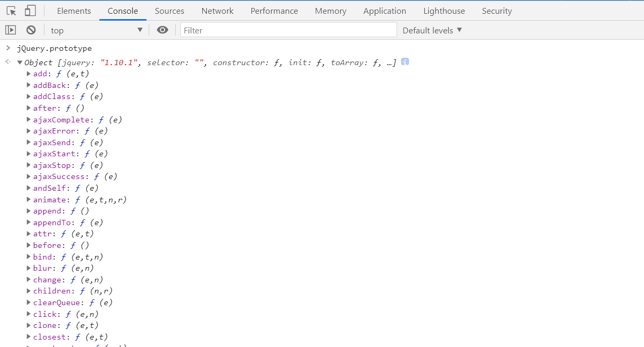
Task: Expand the ajaxSend property arrow
Action: pyautogui.click(x=29, y=143)
